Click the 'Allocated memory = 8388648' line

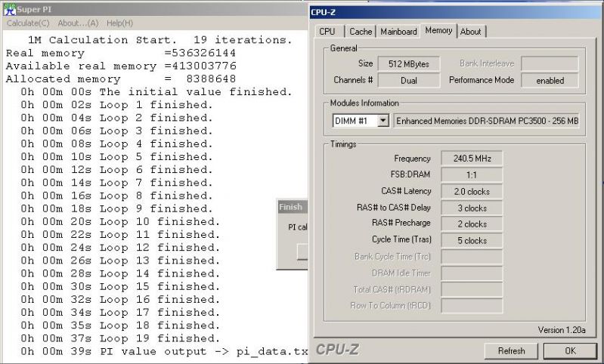[120, 79]
